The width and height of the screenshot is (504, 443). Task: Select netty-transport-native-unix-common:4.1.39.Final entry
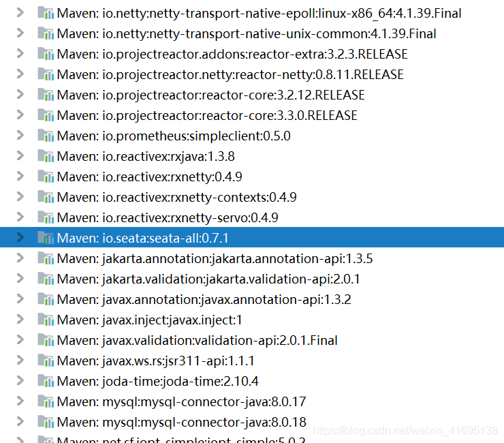click(x=247, y=33)
